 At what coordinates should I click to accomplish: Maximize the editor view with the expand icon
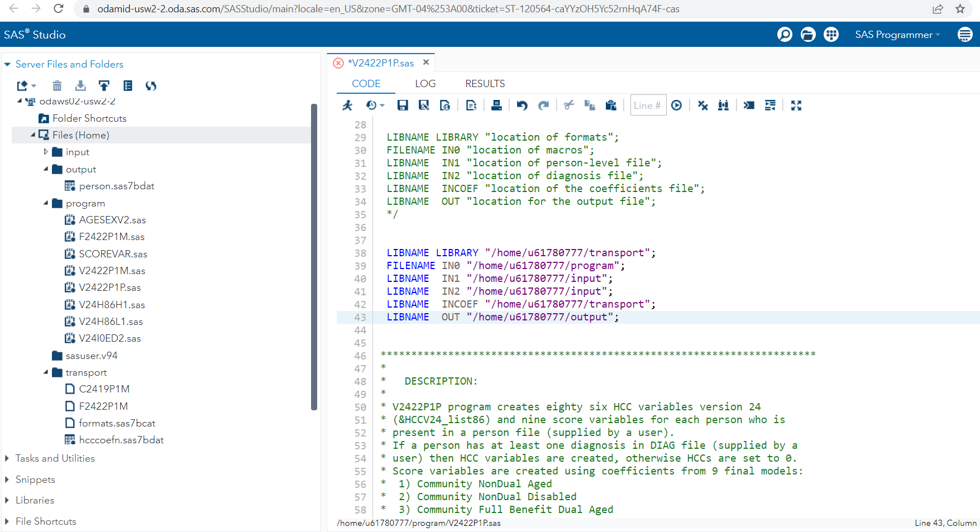tap(796, 106)
